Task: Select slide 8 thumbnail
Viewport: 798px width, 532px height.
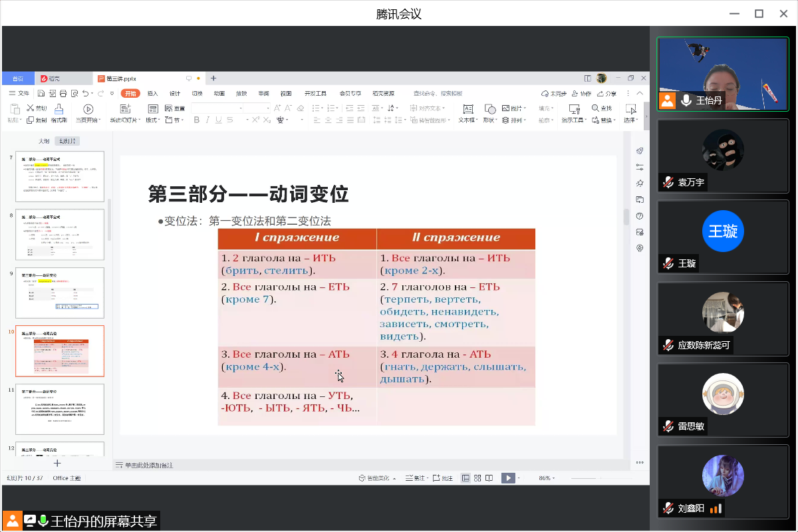Action: [60, 235]
